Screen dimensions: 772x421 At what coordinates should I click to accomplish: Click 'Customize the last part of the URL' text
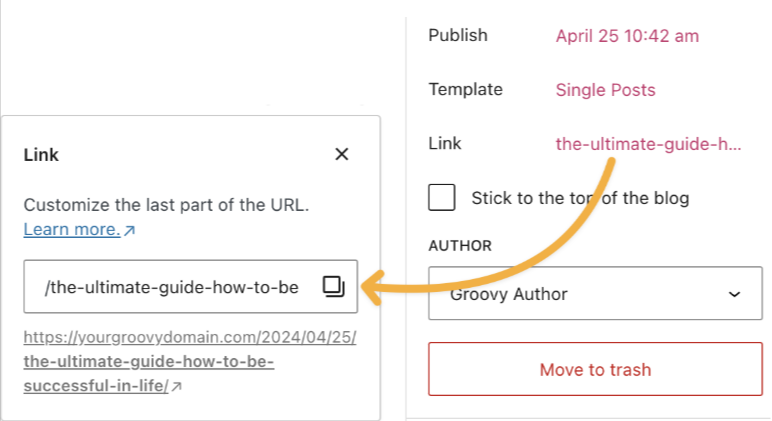(x=166, y=205)
